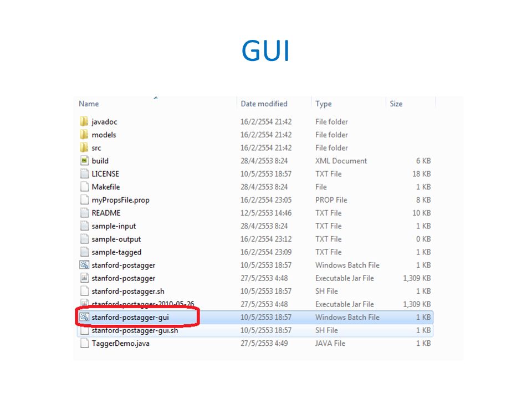Select the sample-output file name
Viewport: 532px width, 399px height.
116,239
